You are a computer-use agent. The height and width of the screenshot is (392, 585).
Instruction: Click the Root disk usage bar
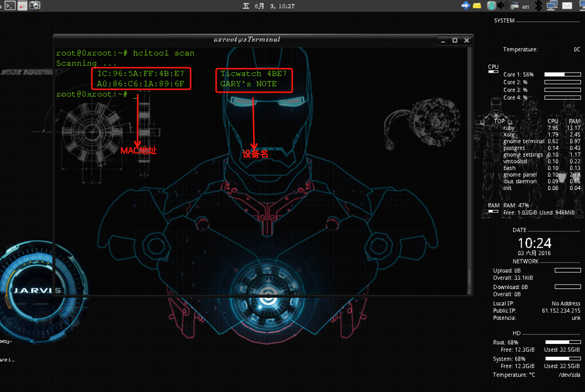(x=563, y=342)
